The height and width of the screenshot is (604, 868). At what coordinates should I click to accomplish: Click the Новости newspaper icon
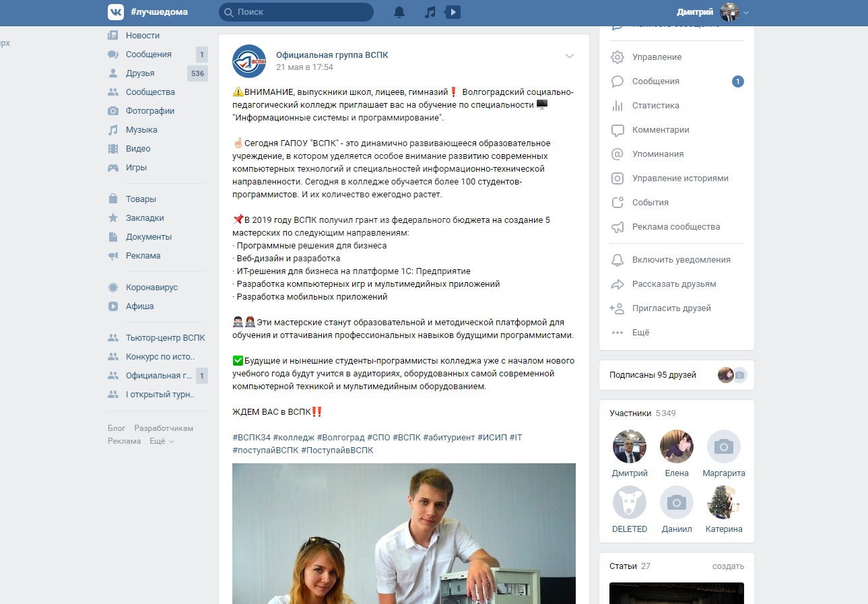(113, 35)
